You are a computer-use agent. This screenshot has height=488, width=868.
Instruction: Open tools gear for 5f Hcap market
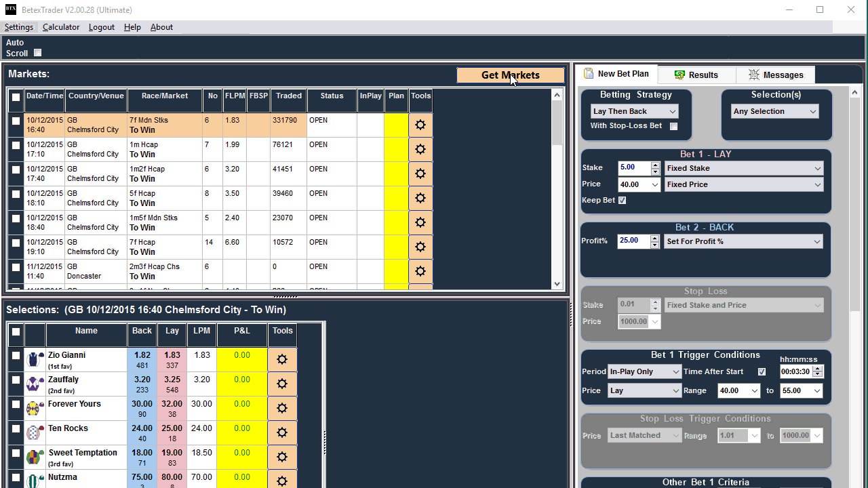(420, 198)
